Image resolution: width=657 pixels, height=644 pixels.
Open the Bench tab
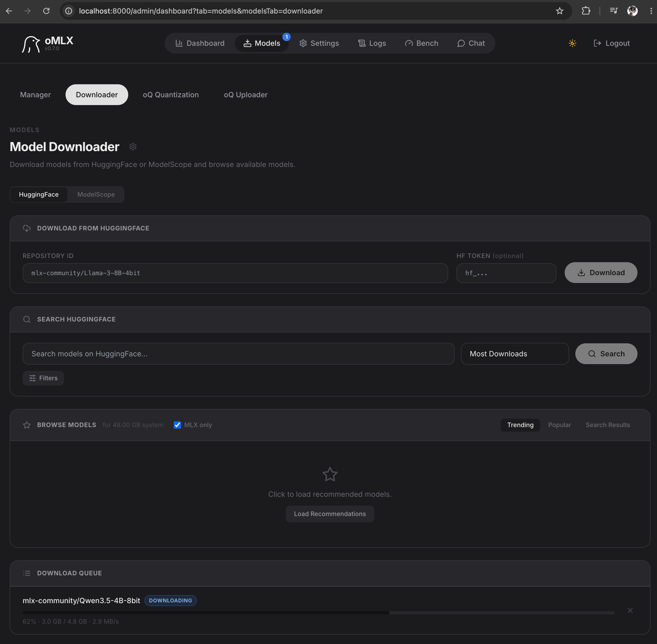(422, 43)
